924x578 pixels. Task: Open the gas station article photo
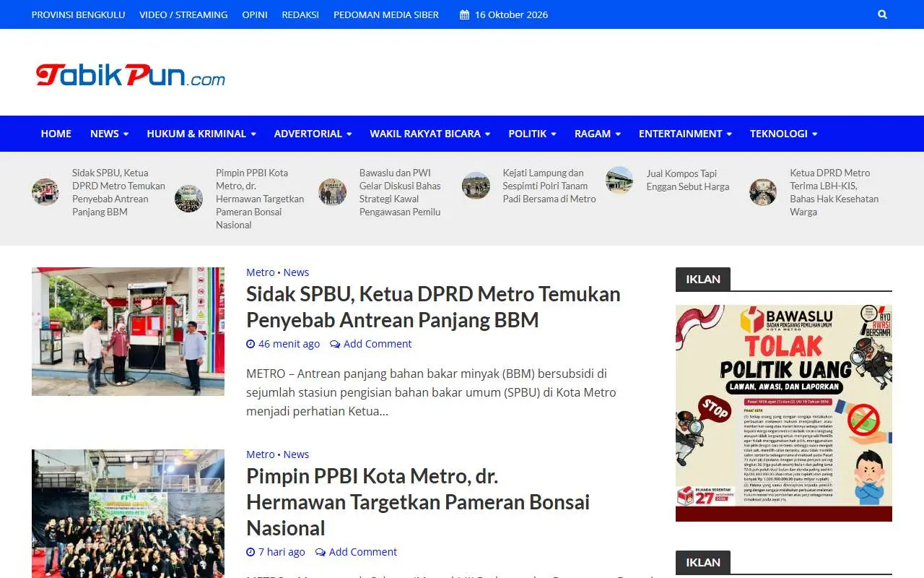[128, 332]
